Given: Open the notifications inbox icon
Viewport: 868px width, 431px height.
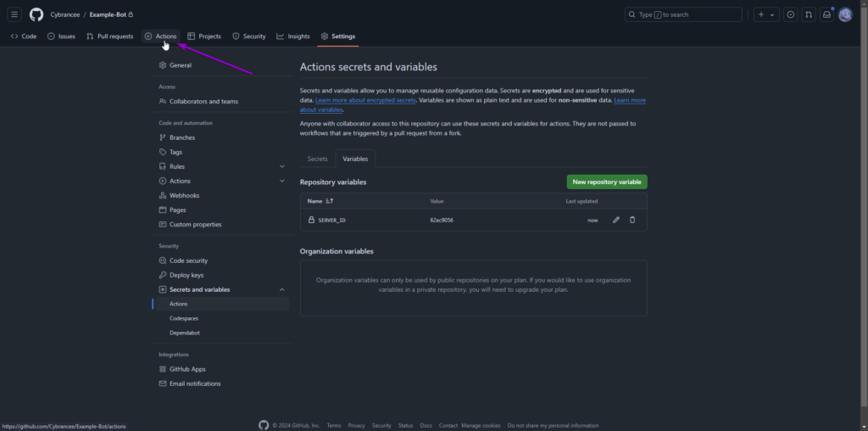Looking at the screenshot, I should [826, 14].
